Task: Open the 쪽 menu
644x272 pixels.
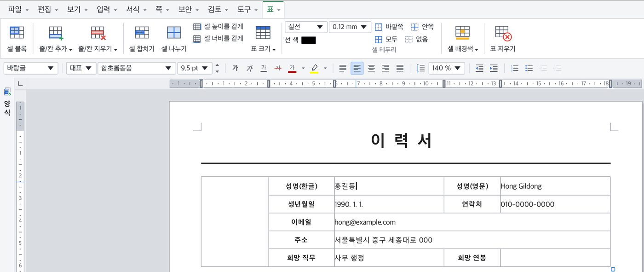Action: (161, 9)
